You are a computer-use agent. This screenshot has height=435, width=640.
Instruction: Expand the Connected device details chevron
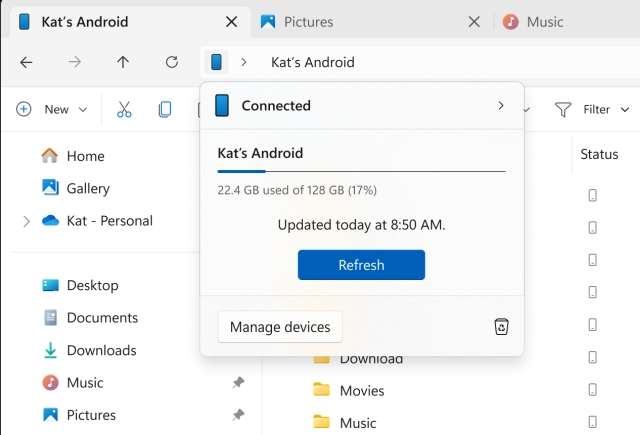(501, 105)
